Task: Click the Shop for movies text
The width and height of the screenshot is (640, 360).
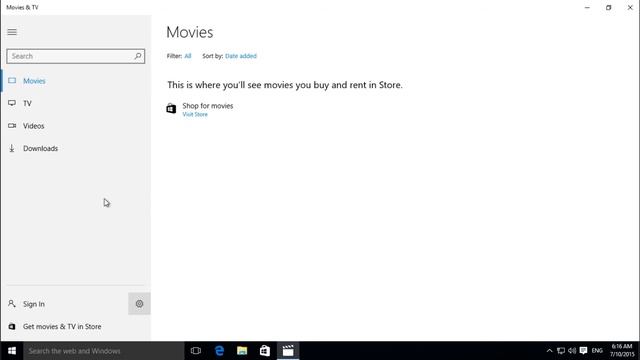Action: pos(208,106)
